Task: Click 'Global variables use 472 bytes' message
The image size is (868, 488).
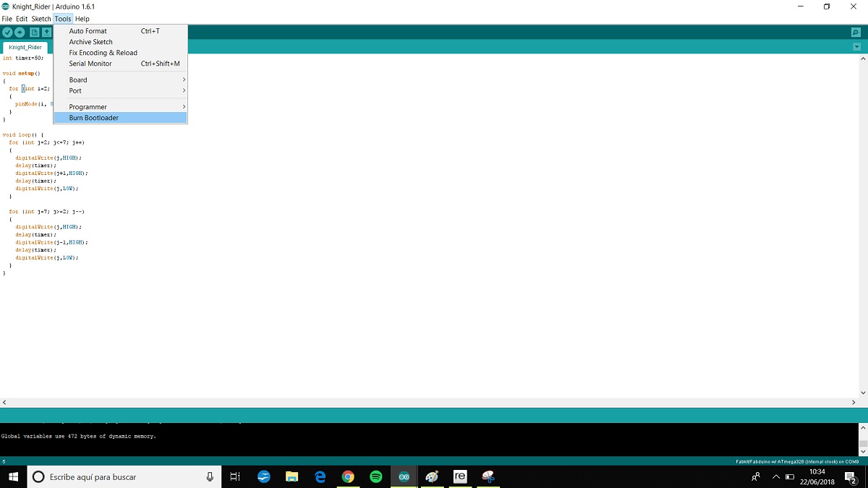Action: 78,437
